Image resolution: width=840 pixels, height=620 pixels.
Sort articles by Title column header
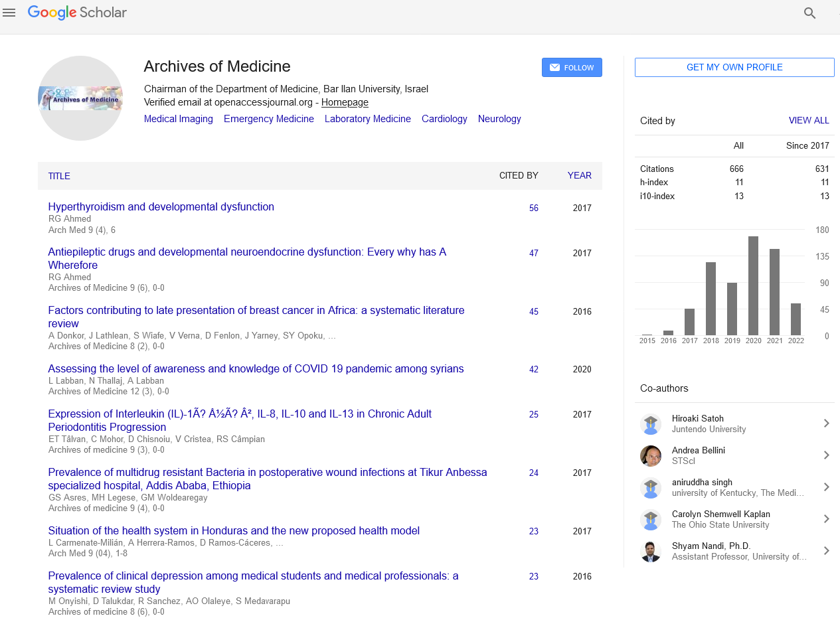[x=59, y=176]
